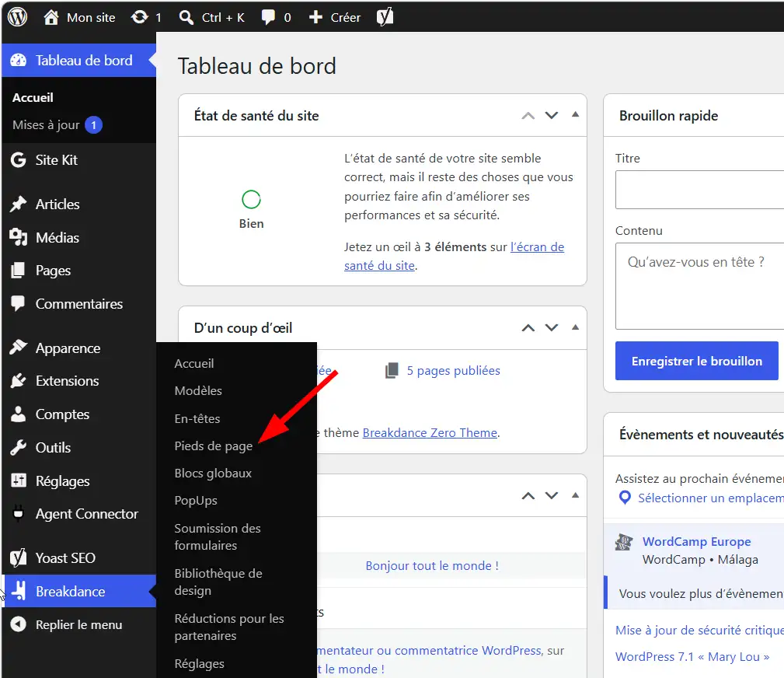Collapse menu with Replier le menu arrow icon
784x678 pixels.
(19, 624)
